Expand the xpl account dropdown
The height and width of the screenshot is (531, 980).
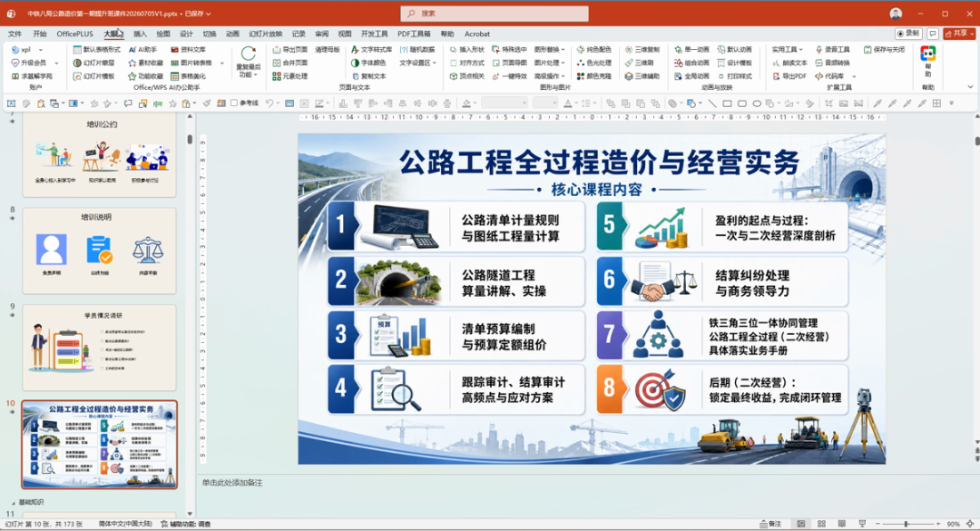click(x=41, y=49)
